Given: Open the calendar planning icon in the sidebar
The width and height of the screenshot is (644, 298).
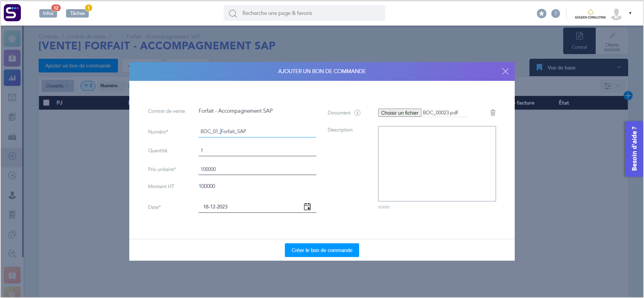Looking at the screenshot, I should (12, 97).
